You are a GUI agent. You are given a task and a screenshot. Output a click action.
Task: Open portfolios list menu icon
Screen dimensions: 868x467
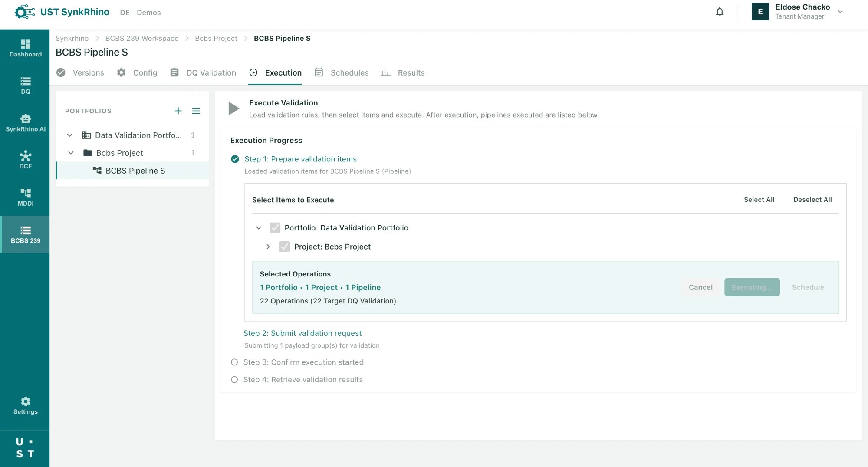coord(196,111)
